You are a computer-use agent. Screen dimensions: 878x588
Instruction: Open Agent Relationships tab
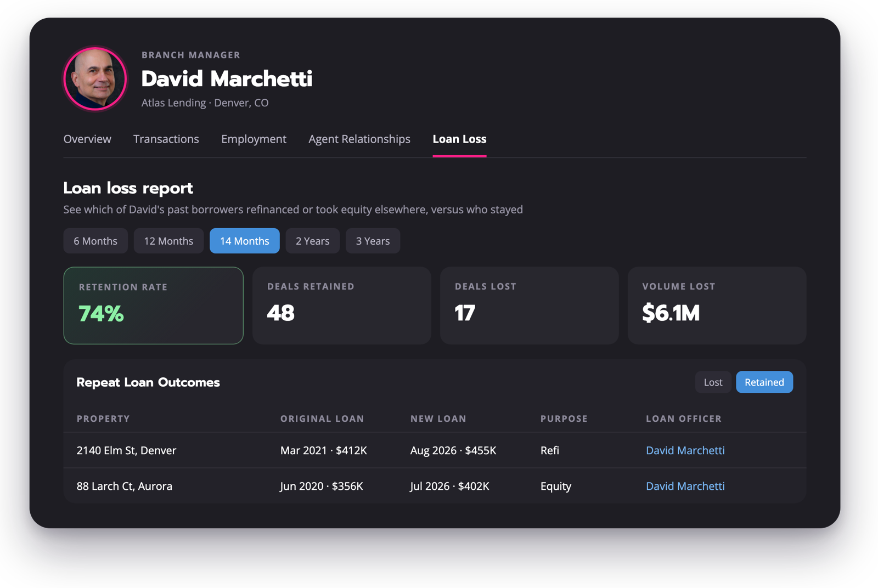click(359, 139)
